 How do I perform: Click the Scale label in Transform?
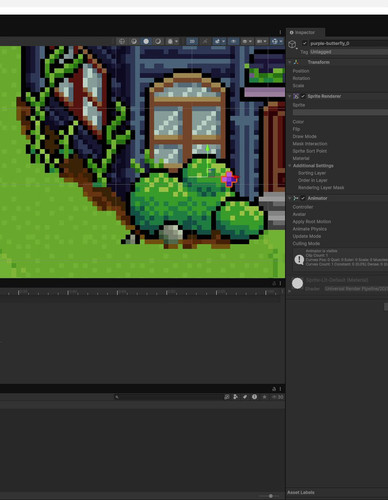[x=298, y=86]
